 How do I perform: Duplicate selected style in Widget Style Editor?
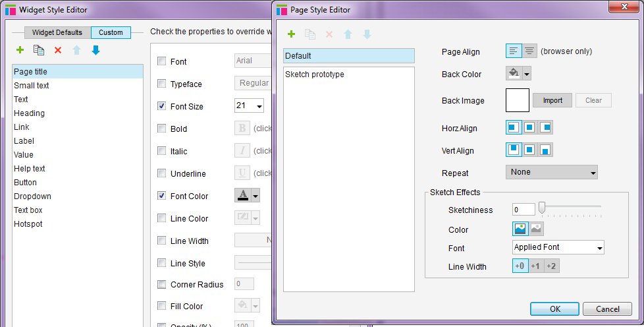tap(39, 50)
